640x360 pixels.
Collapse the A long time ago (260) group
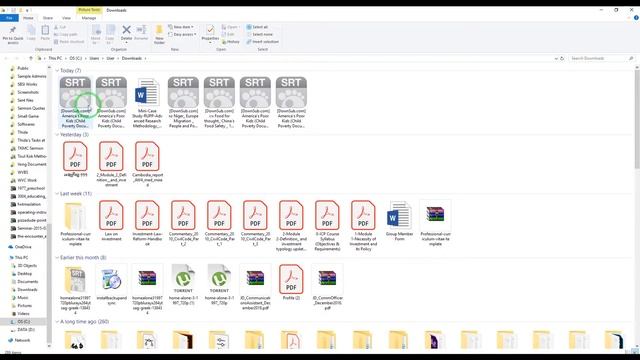57,322
